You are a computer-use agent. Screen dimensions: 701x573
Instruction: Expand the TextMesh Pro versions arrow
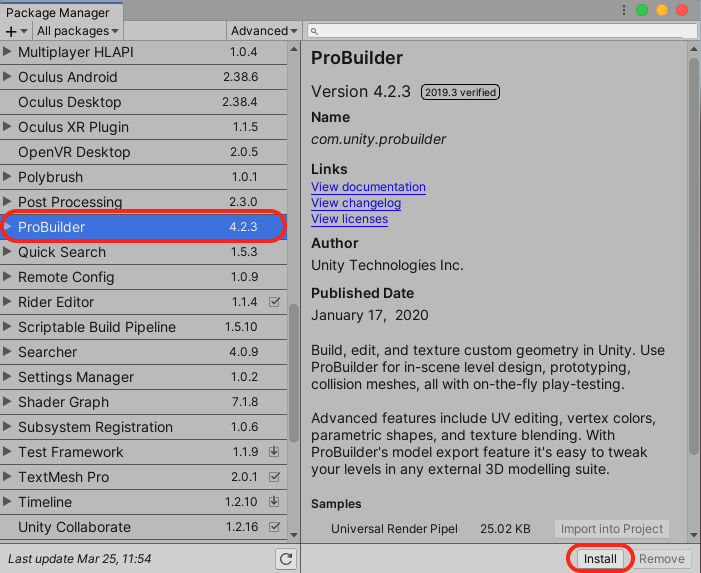pos(7,477)
